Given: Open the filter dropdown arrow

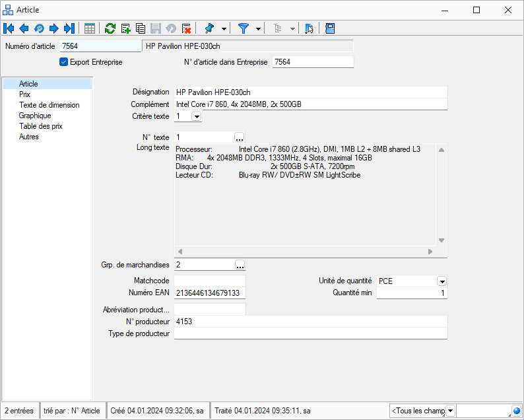Looking at the screenshot, I should point(258,29).
